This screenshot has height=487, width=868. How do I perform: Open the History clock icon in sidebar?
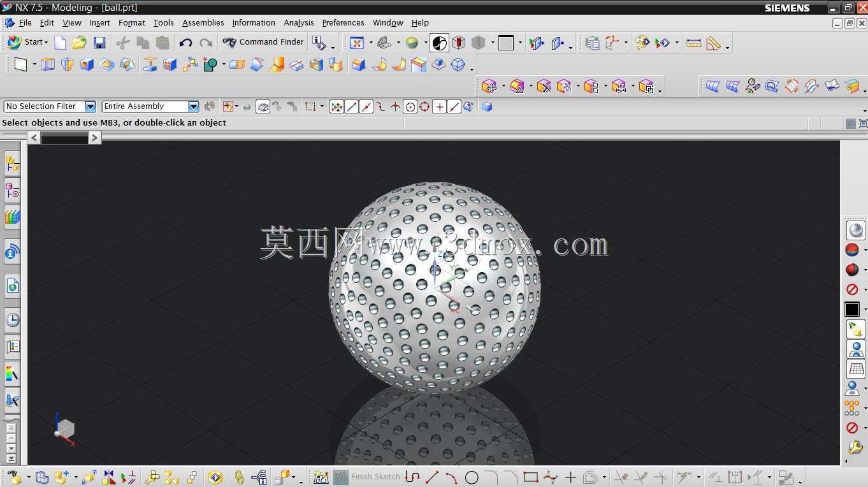point(12,319)
